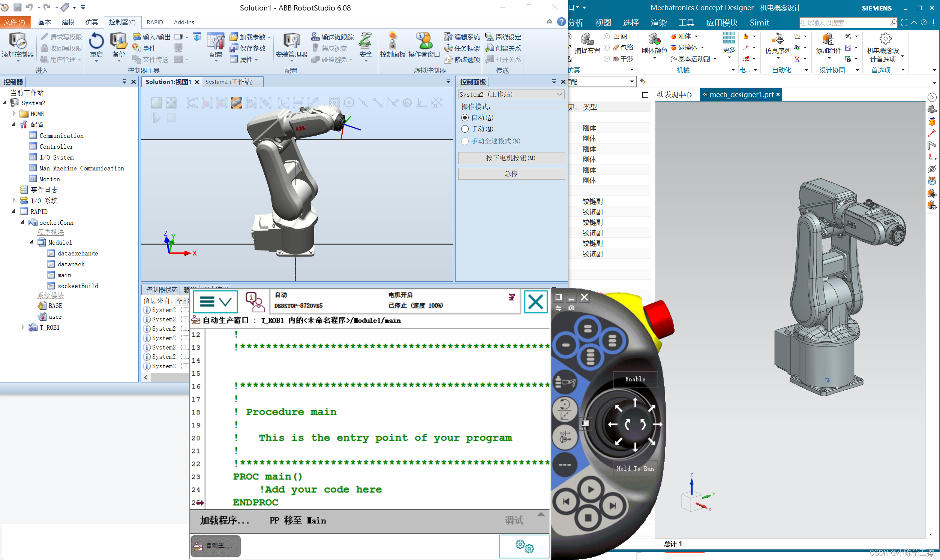The image size is (940, 560).
Task: Switch to the RAPID ribbon tab
Action: pyautogui.click(x=154, y=22)
